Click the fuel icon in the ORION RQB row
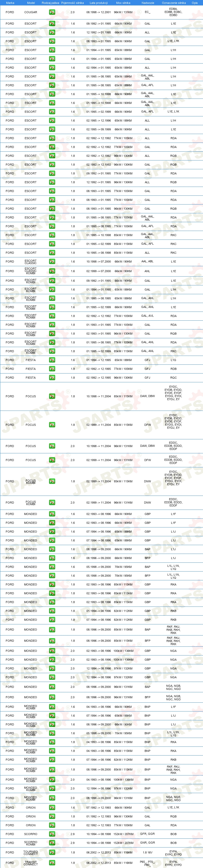Screen dimensions: 203x868 [x=52, y=816]
